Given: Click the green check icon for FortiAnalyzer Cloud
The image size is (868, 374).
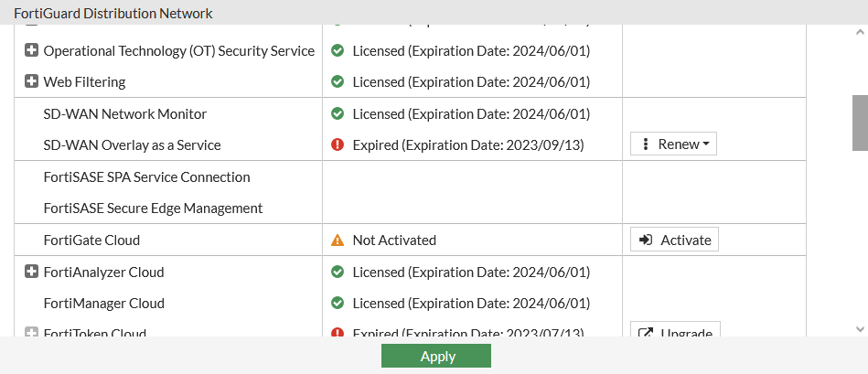Looking at the screenshot, I should 338,272.
